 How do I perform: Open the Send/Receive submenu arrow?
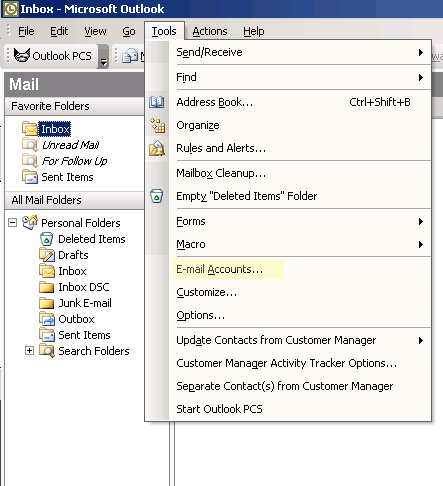coord(421,52)
